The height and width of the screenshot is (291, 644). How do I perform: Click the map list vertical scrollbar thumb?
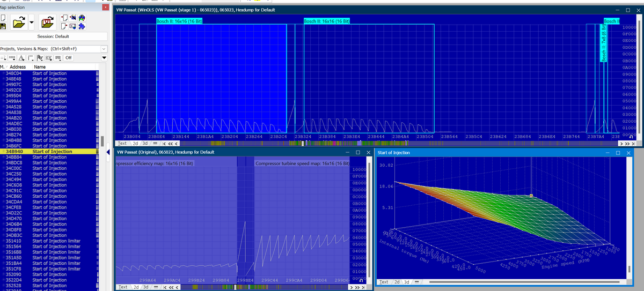tap(101, 141)
